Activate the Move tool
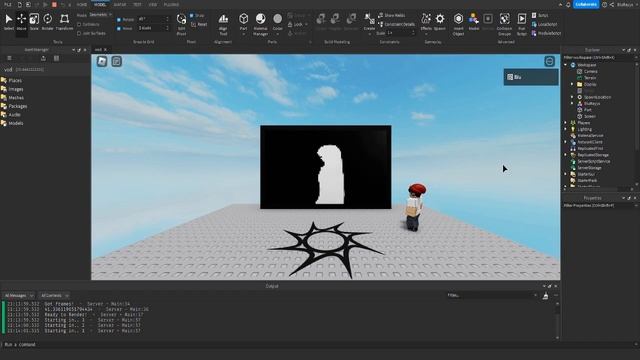Screen dimensions: 640x360 (21, 22)
